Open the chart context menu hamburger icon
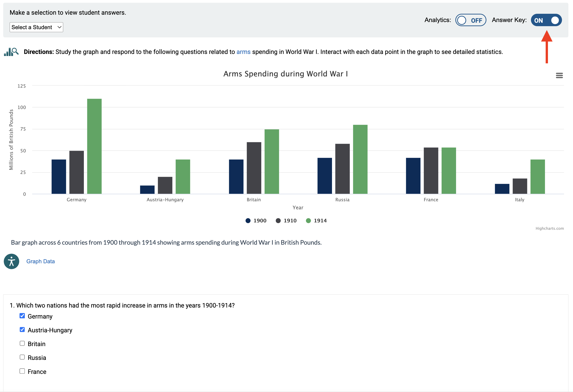The height and width of the screenshot is (392, 573). tap(559, 75)
